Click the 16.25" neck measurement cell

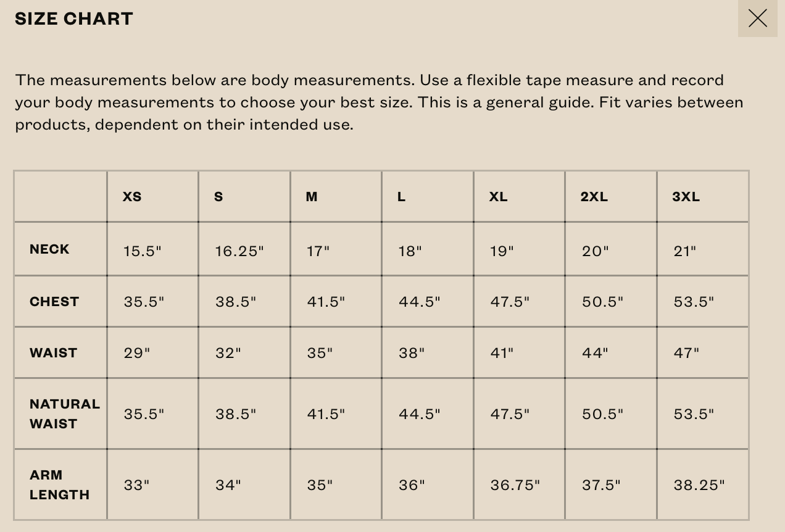tap(239, 251)
